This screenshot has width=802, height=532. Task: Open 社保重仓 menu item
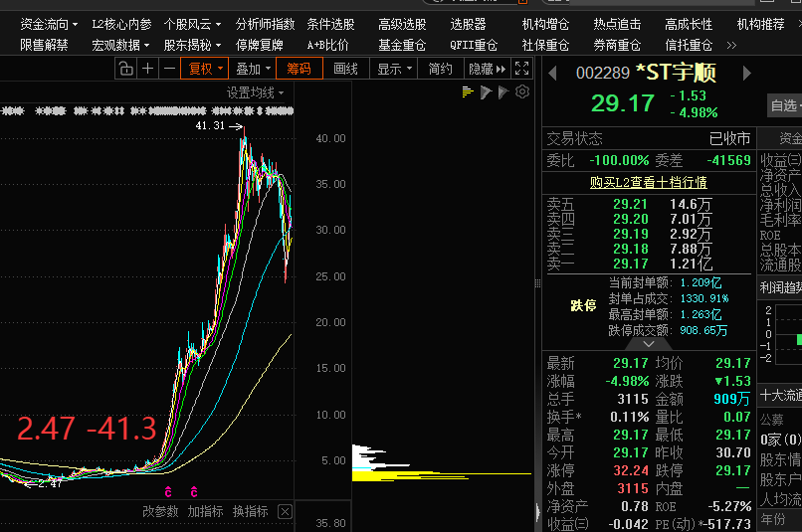pos(545,45)
